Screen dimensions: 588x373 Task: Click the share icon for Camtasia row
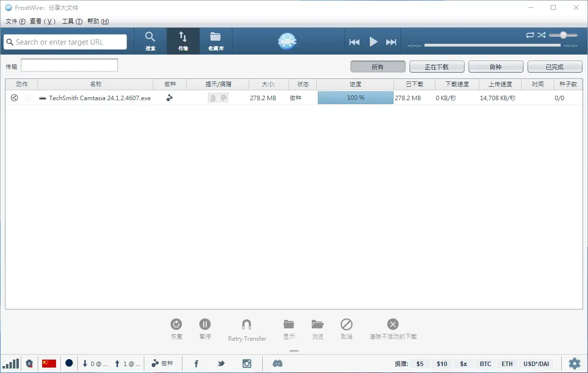pyautogui.click(x=14, y=98)
